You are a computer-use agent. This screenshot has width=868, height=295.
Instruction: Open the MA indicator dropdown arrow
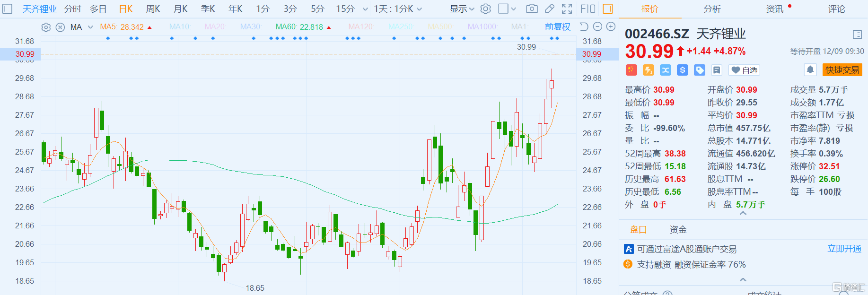point(90,27)
